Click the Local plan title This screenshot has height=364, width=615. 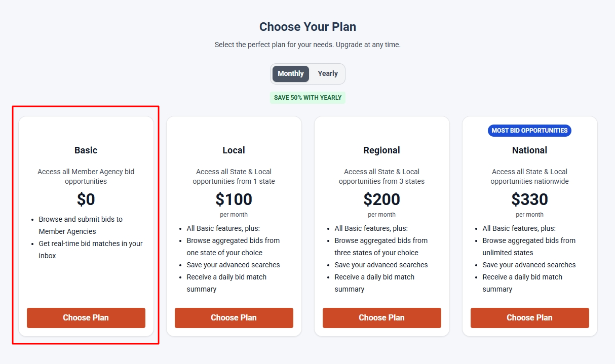(x=234, y=150)
